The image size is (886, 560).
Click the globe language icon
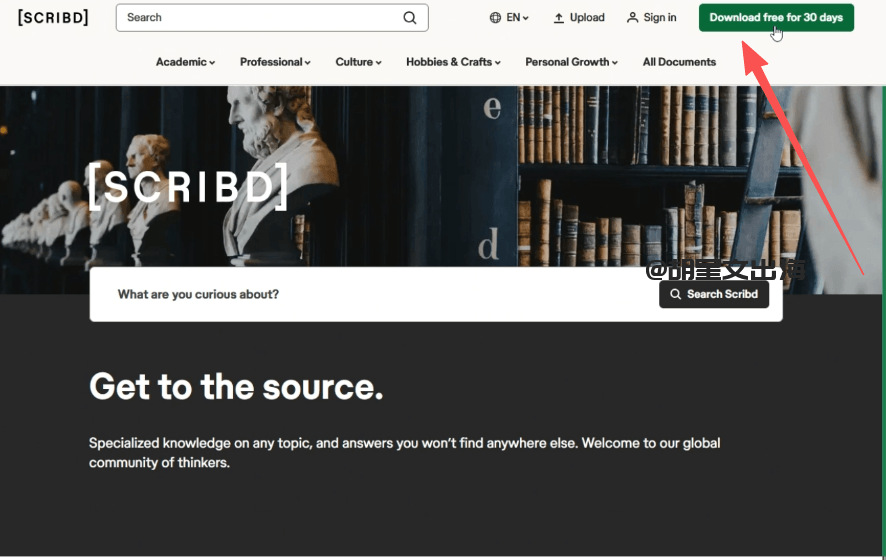495,18
